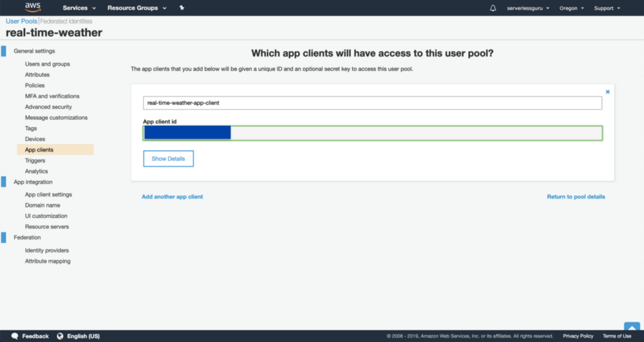Open the Devices page
644x342 pixels.
click(35, 139)
